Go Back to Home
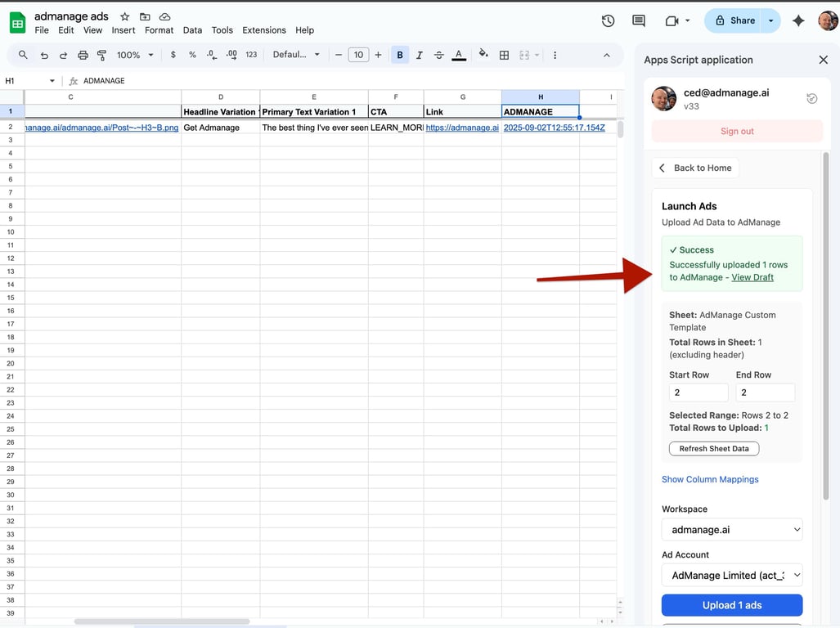This screenshot has height=628, width=840. pyautogui.click(x=695, y=168)
